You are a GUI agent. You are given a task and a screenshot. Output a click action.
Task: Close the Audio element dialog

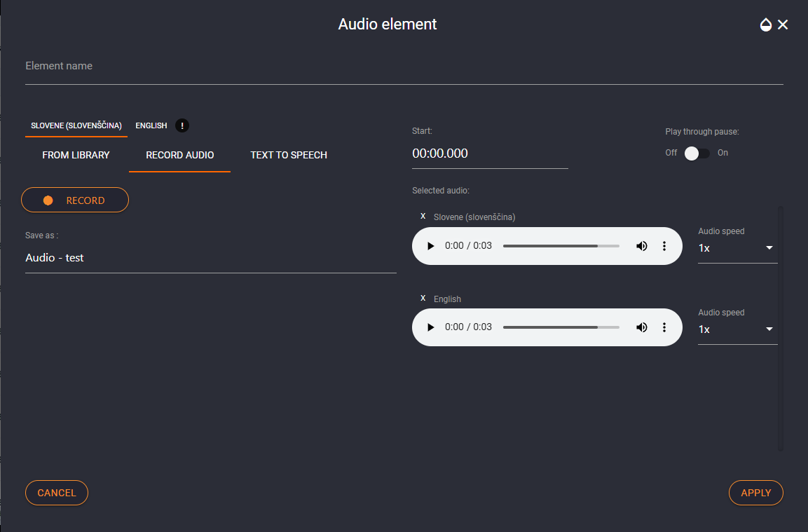point(783,25)
